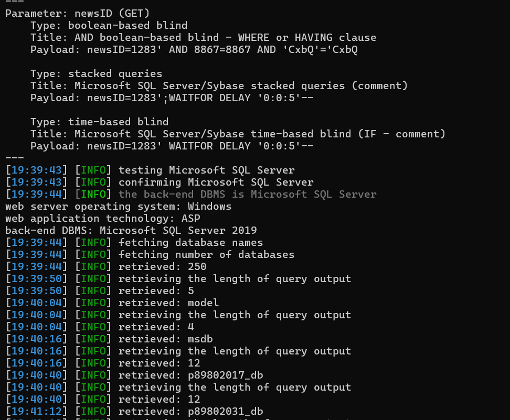
Task: Click the 'Parameter: newsID (GET)' line
Action: click(x=78, y=13)
